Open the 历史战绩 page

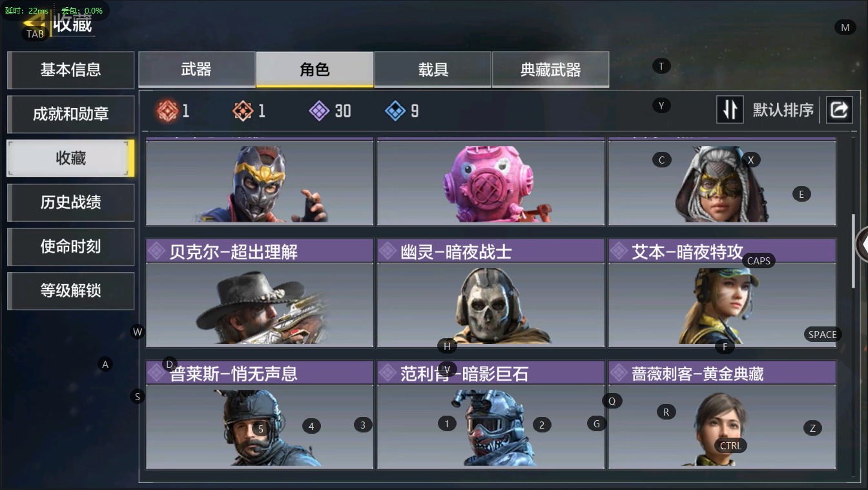[x=70, y=202]
